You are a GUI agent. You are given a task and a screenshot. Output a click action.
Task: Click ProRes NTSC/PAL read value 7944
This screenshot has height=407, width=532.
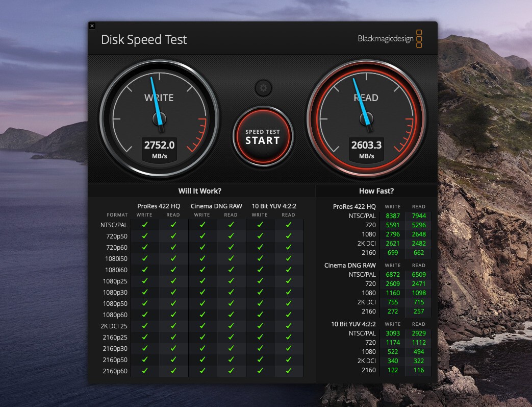tap(419, 216)
